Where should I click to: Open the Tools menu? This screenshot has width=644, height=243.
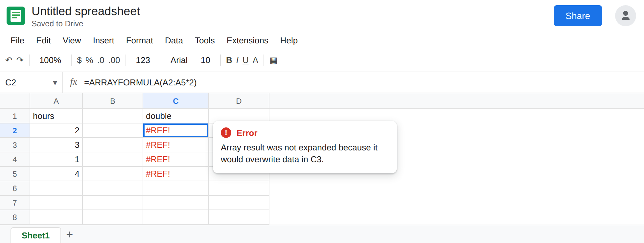click(205, 40)
